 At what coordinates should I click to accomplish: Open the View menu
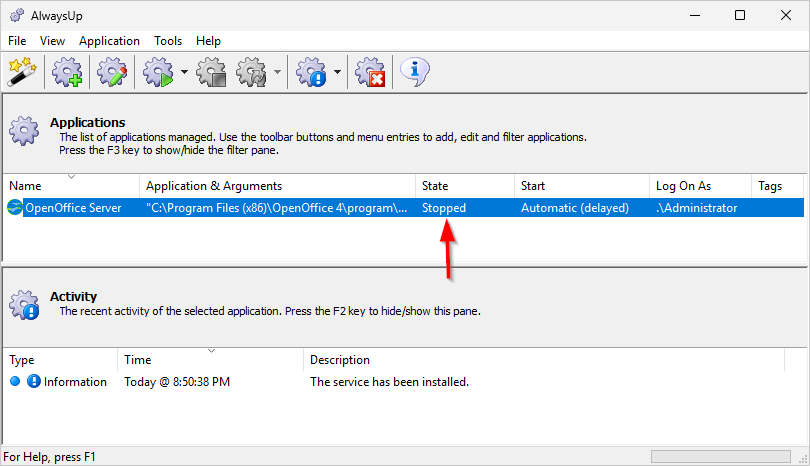pos(52,41)
